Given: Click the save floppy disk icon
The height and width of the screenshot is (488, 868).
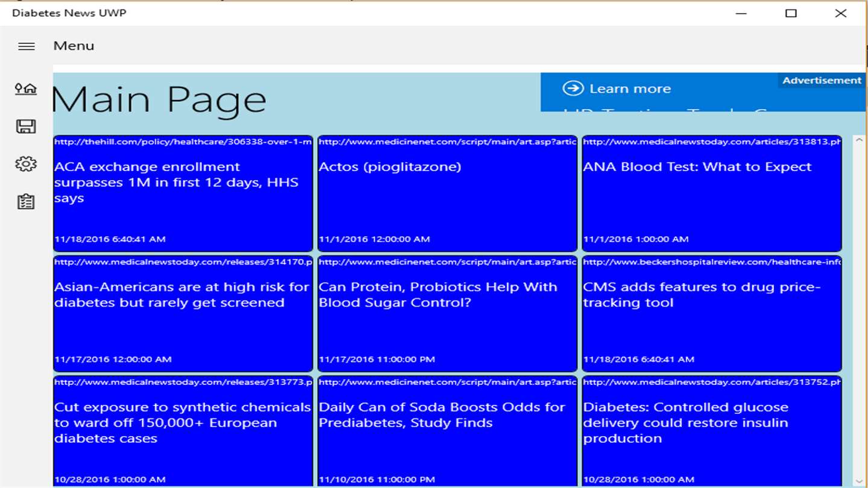Looking at the screenshot, I should pos(26,127).
